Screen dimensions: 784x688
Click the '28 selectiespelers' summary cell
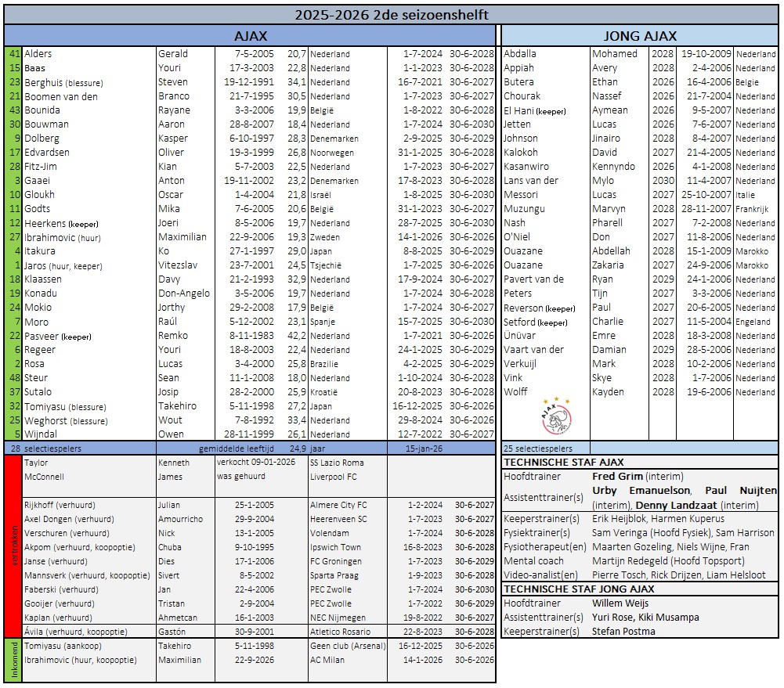52,448
